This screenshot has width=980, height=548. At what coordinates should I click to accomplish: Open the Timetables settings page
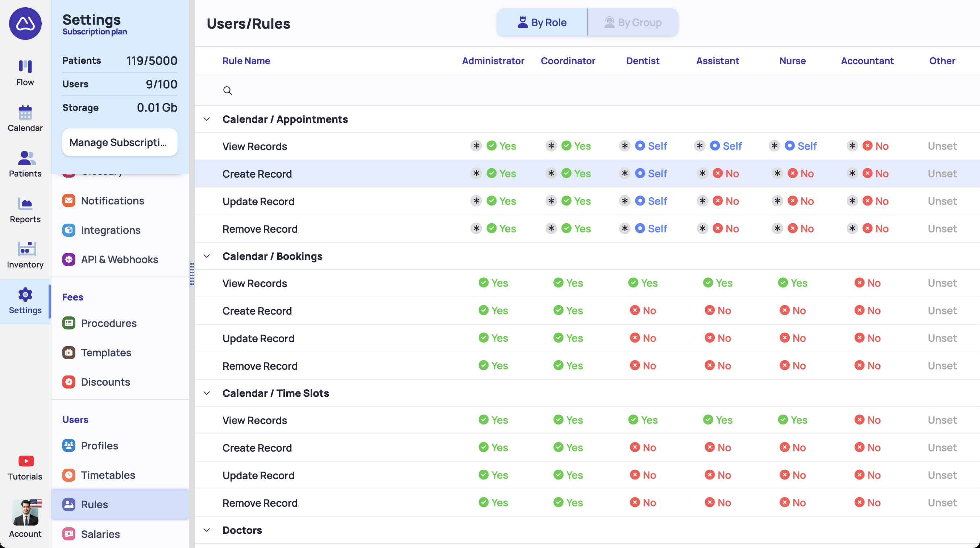pos(108,475)
